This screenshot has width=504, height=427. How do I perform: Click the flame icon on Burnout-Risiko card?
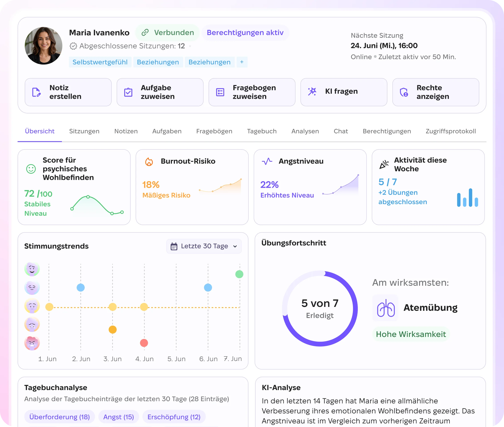149,161
